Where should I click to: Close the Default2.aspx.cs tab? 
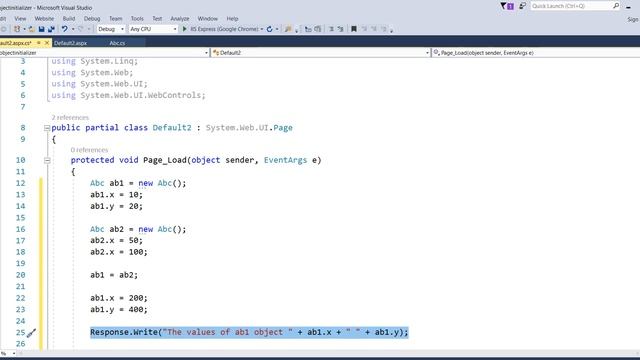pos(47,42)
